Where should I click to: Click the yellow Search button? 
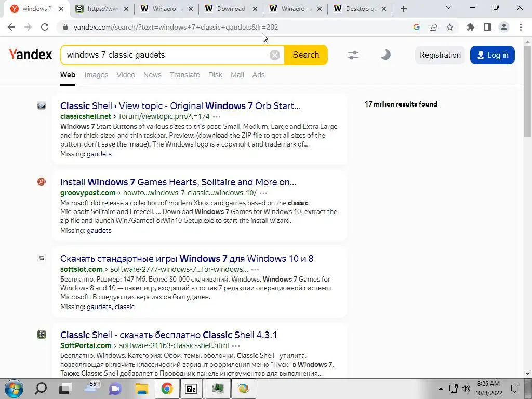tap(305, 55)
